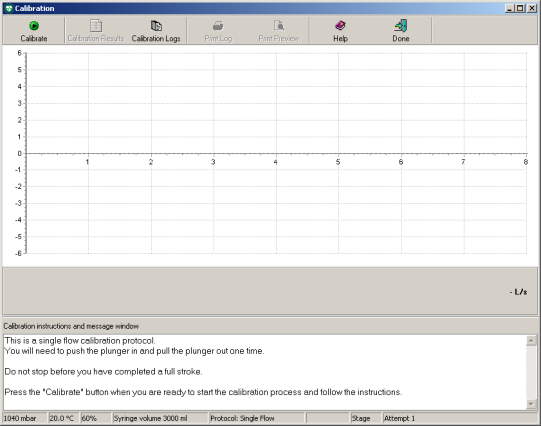541x426 pixels.
Task: Click the Print Log printer icon
Action: (218, 26)
